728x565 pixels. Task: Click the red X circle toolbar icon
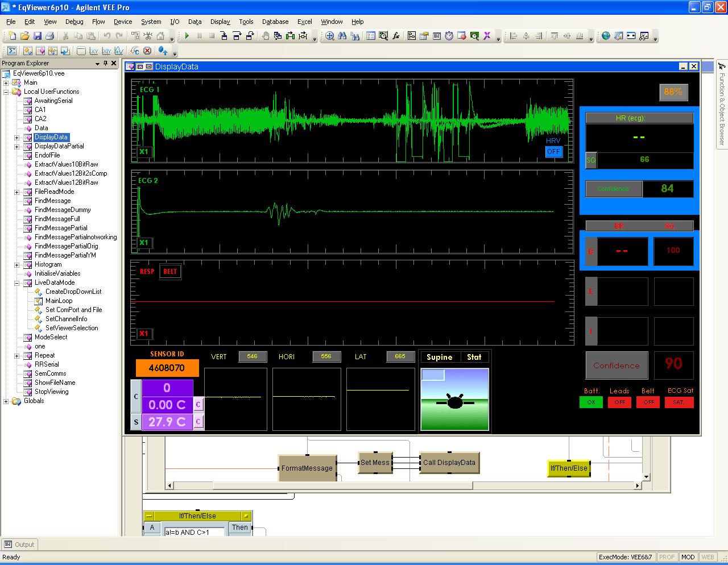point(147,51)
